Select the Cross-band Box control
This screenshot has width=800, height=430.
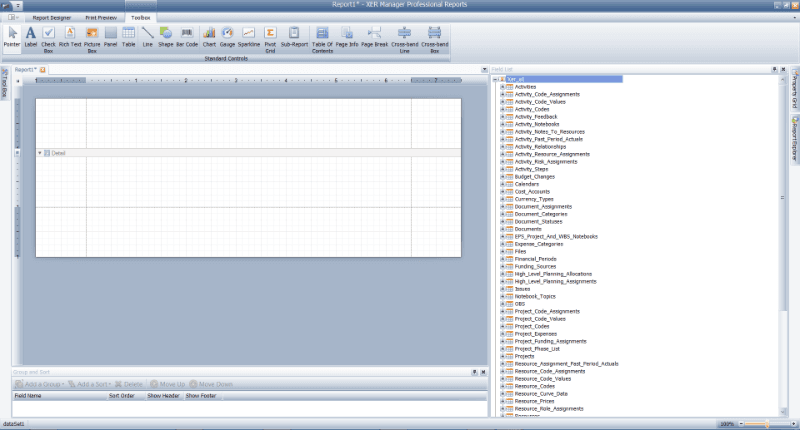pos(435,39)
